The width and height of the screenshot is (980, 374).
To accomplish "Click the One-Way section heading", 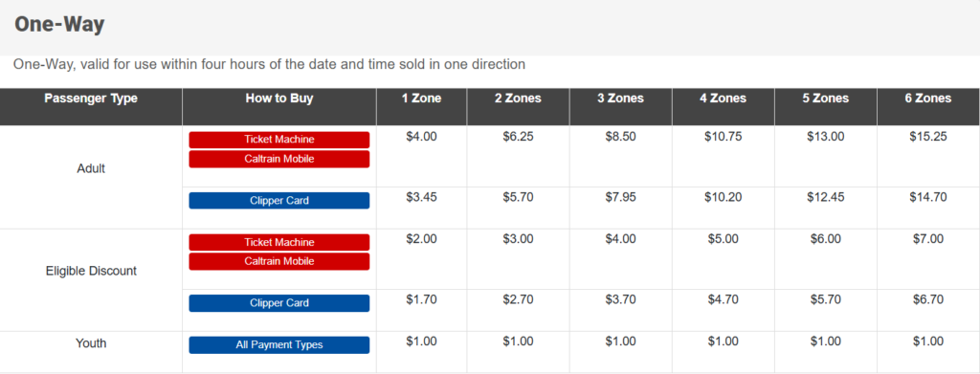I will tap(59, 24).
